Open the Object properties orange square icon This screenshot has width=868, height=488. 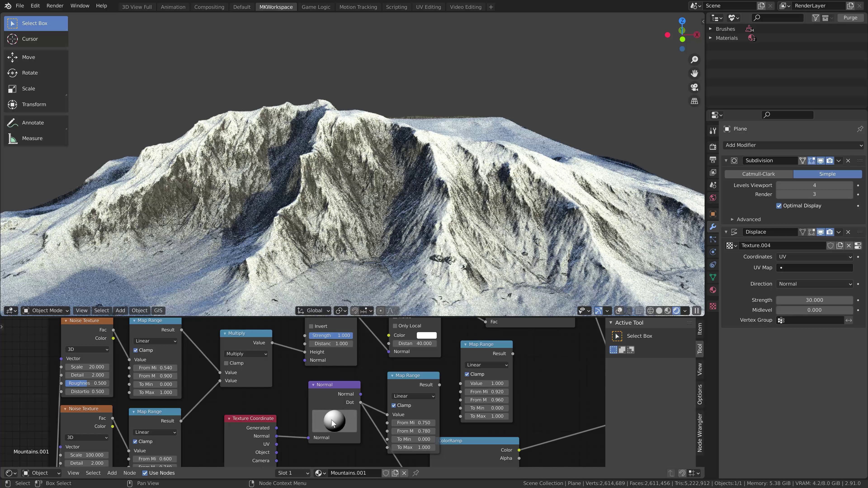pyautogui.click(x=713, y=214)
